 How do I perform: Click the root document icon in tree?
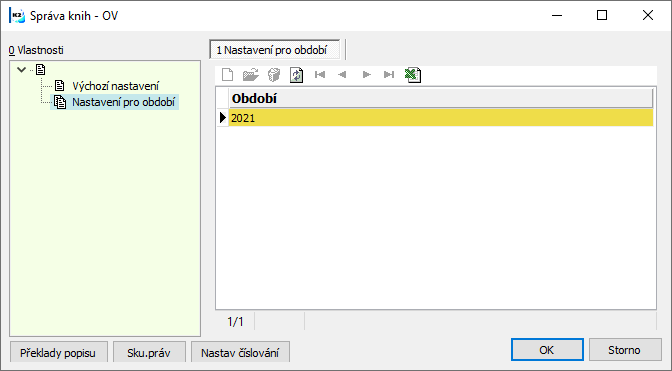(x=41, y=69)
